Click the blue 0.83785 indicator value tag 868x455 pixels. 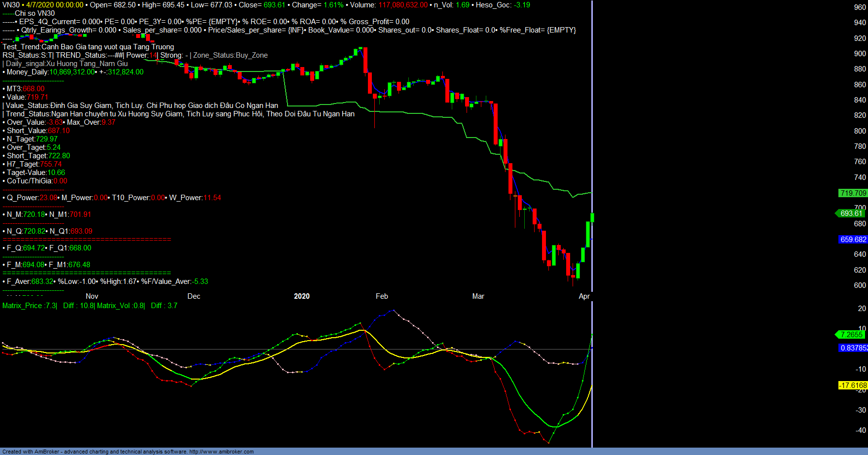click(x=853, y=348)
